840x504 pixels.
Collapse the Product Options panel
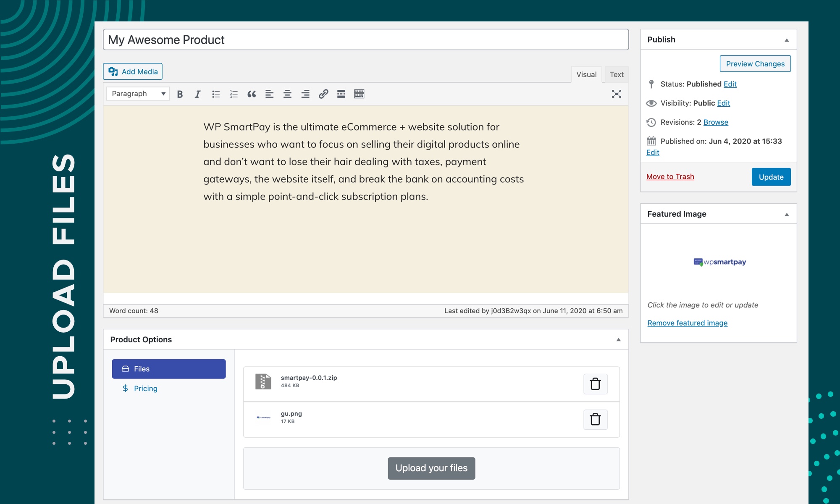click(618, 339)
